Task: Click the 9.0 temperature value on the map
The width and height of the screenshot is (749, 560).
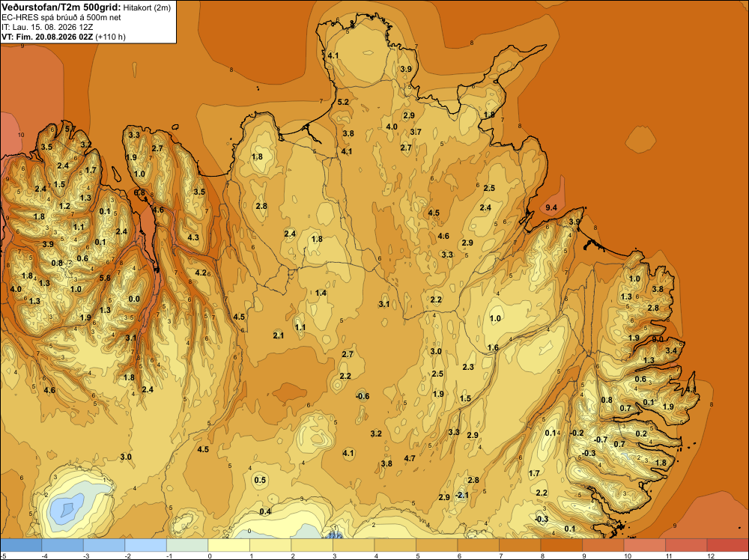Action: click(x=658, y=339)
